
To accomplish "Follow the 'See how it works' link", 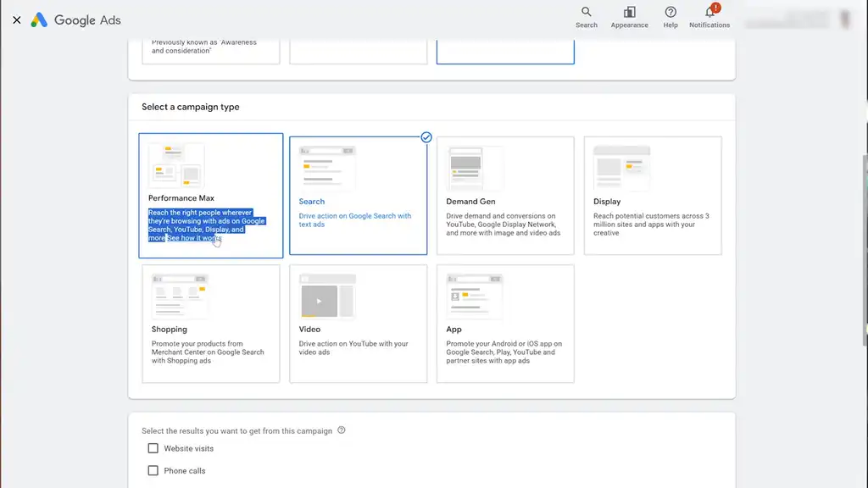I will tap(194, 238).
